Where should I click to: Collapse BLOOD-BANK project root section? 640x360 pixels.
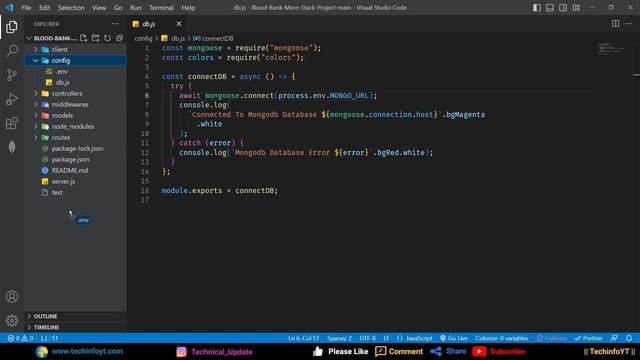click(x=51, y=38)
